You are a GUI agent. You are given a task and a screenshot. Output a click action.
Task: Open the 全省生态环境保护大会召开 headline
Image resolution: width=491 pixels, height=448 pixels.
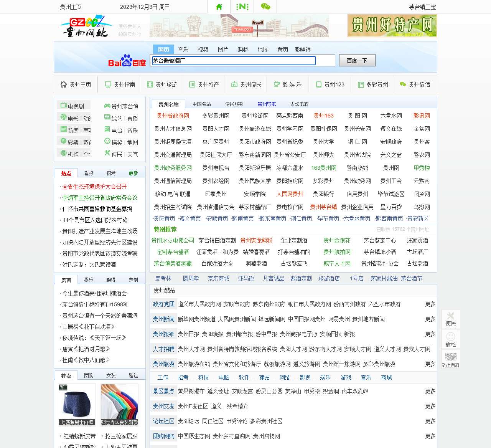tap(94, 187)
